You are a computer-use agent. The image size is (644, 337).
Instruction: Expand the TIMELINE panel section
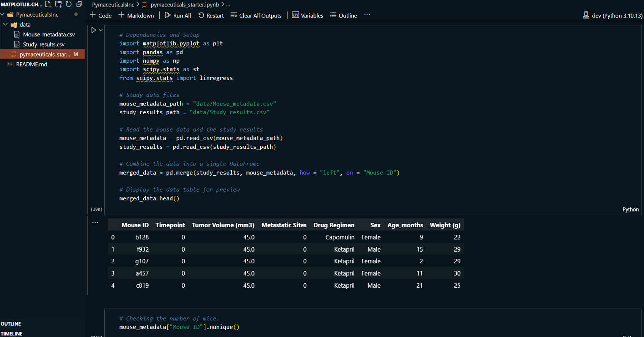point(12,334)
